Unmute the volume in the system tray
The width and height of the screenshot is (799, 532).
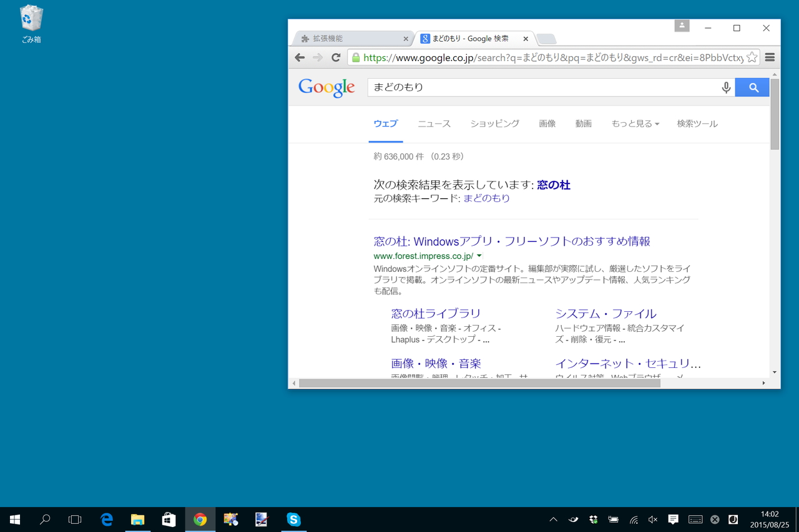pyautogui.click(x=652, y=519)
